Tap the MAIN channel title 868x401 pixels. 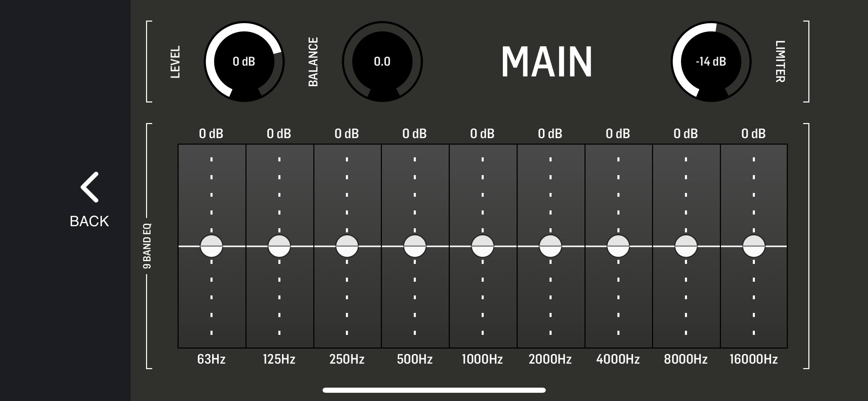[547, 62]
